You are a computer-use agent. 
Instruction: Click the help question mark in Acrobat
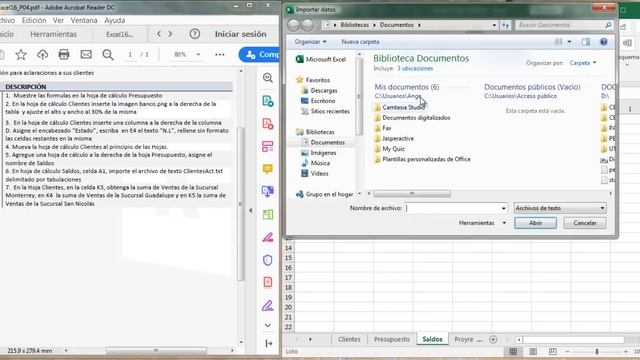(195, 34)
